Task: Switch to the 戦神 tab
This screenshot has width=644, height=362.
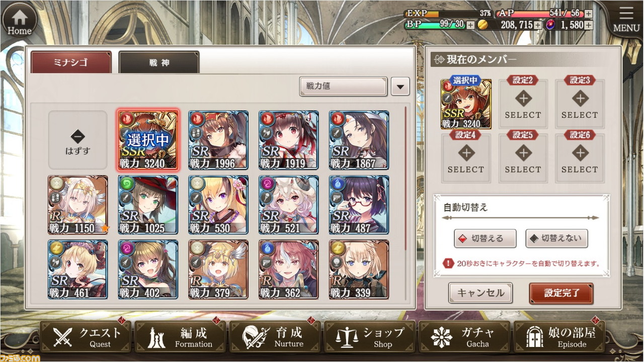Action: [159, 63]
